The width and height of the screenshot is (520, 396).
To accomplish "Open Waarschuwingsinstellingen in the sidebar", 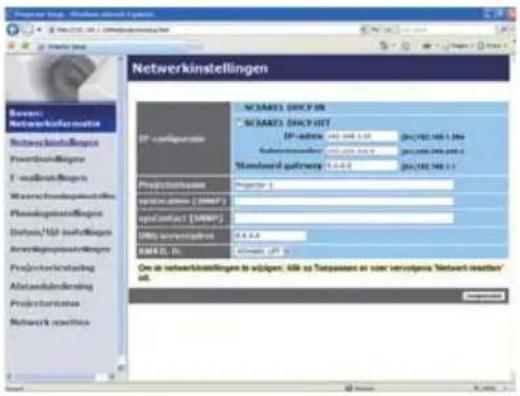I will pos(62,196).
